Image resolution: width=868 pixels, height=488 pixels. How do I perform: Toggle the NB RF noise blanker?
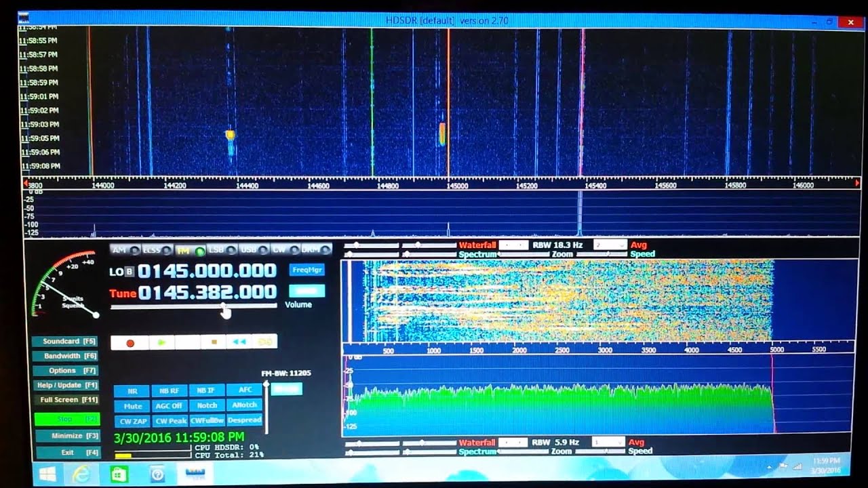click(x=169, y=391)
